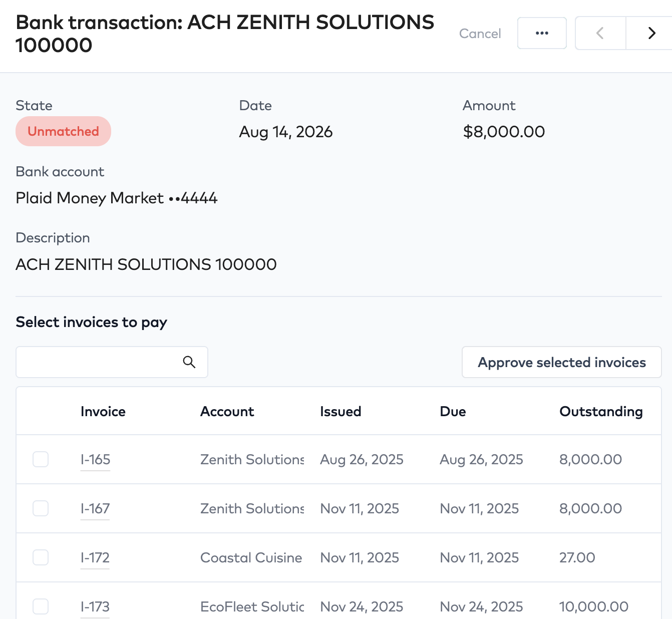Go to next transaction with right chevron
Viewport: 672px width, 619px height.
[650, 33]
